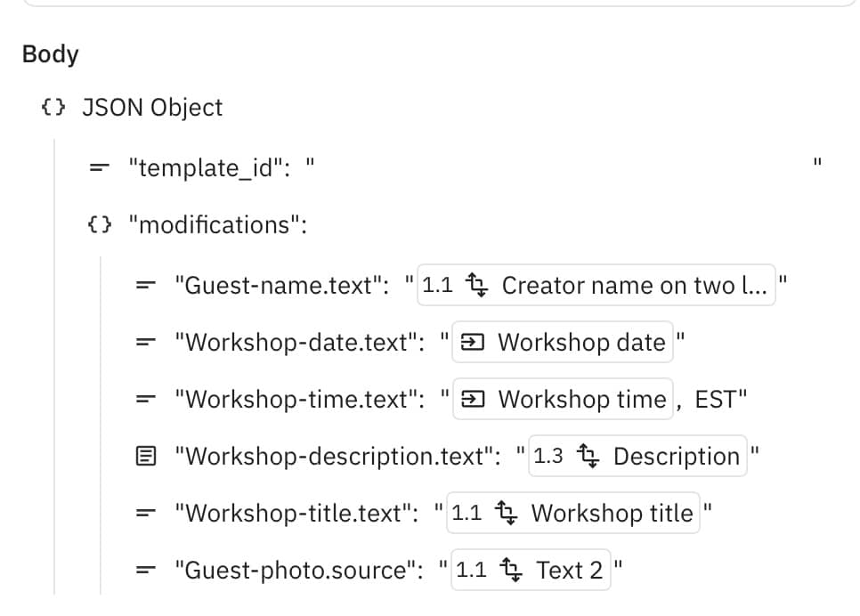This screenshot has width=860, height=616.
Task: Click the equals icon beside Workshop-title.text
Action: [x=144, y=514]
